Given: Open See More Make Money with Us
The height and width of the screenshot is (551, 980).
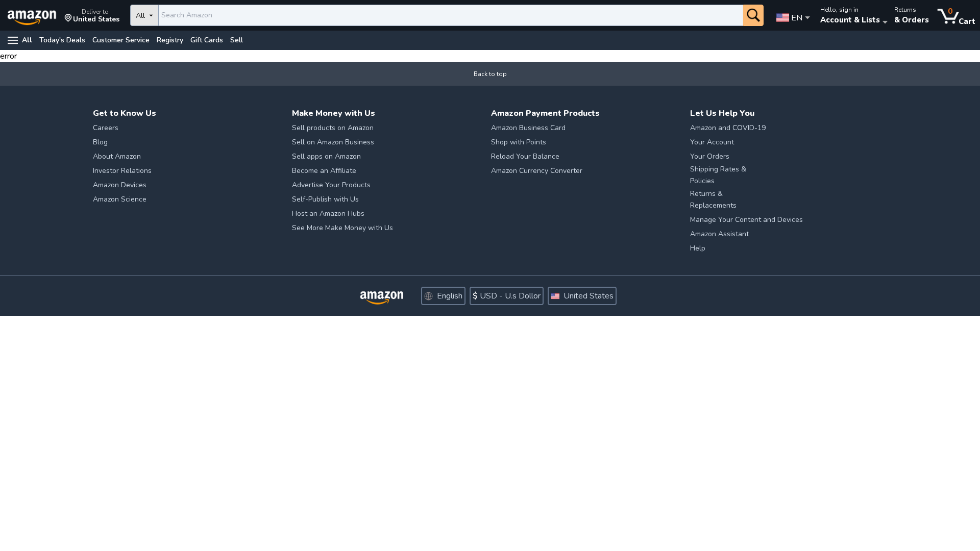Looking at the screenshot, I should click(x=342, y=228).
